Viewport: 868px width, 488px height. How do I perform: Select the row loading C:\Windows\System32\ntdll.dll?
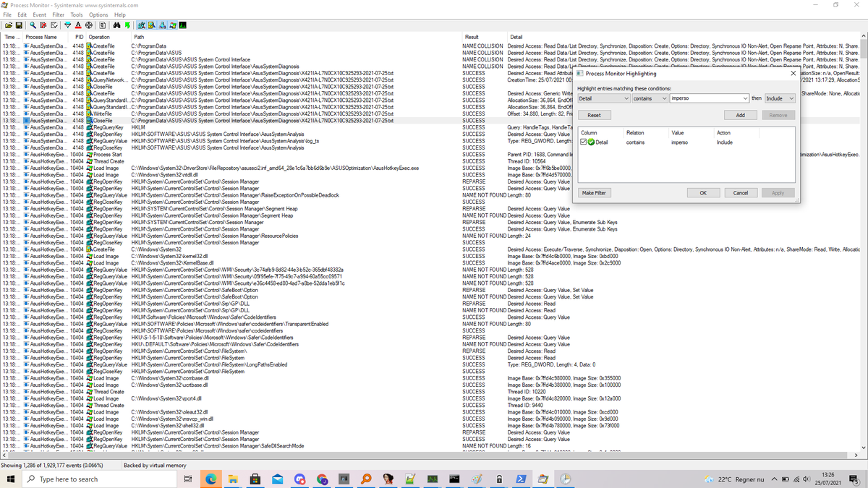(430, 175)
